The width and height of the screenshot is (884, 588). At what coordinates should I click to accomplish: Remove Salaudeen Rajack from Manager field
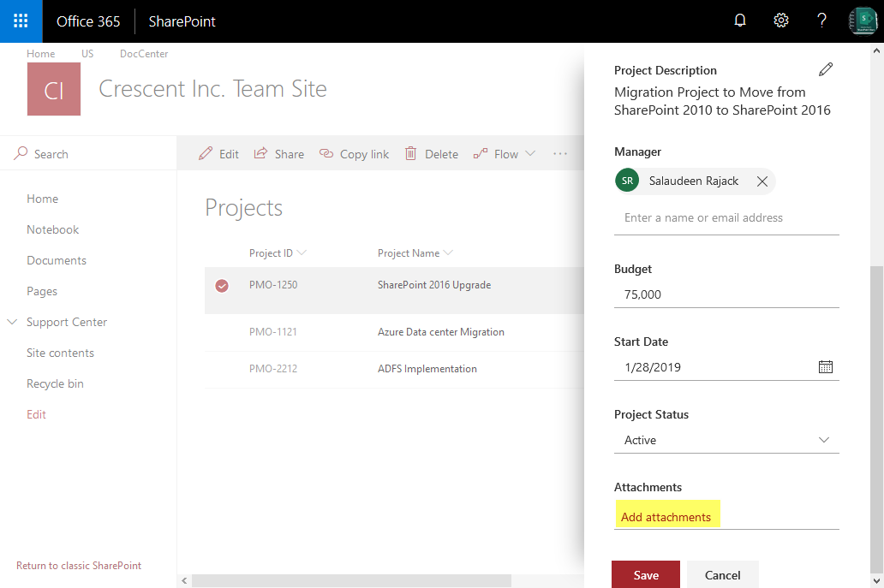click(x=762, y=181)
